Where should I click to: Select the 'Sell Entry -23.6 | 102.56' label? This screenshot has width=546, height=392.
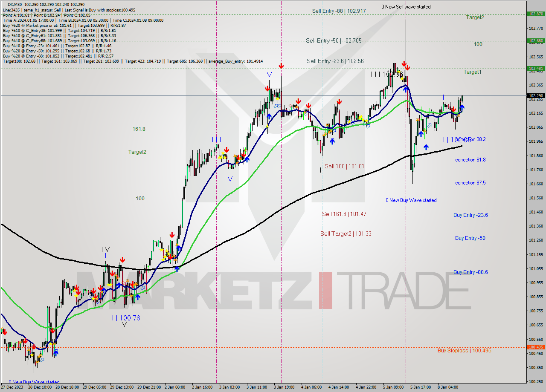click(335, 61)
